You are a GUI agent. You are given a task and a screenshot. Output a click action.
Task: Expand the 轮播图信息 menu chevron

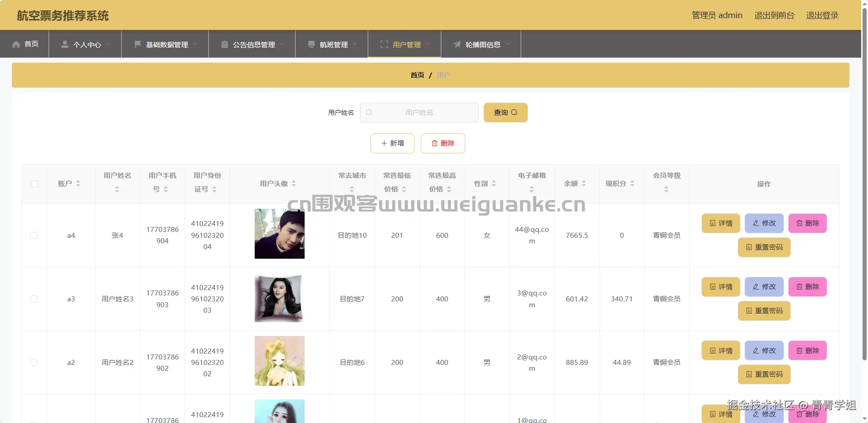tap(508, 44)
